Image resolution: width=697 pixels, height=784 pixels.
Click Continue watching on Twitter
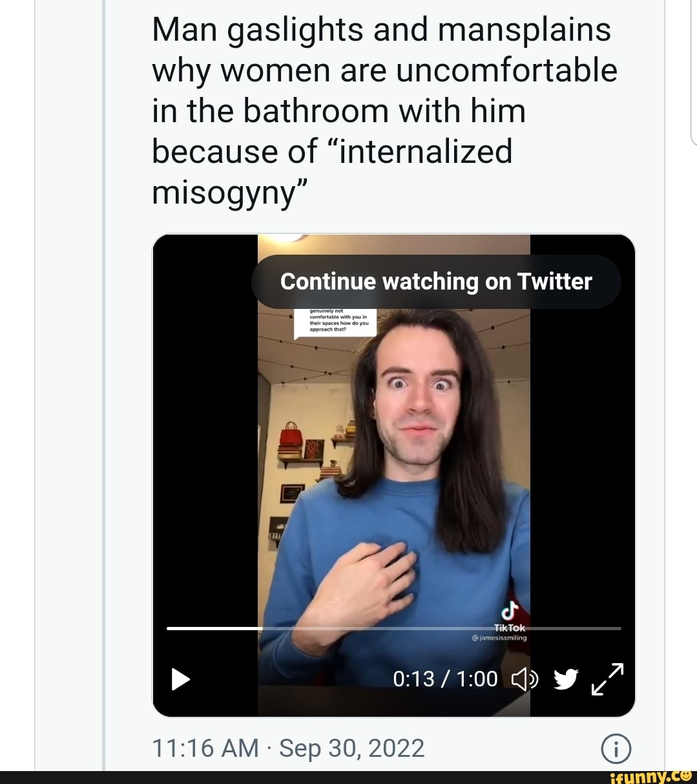[436, 282]
